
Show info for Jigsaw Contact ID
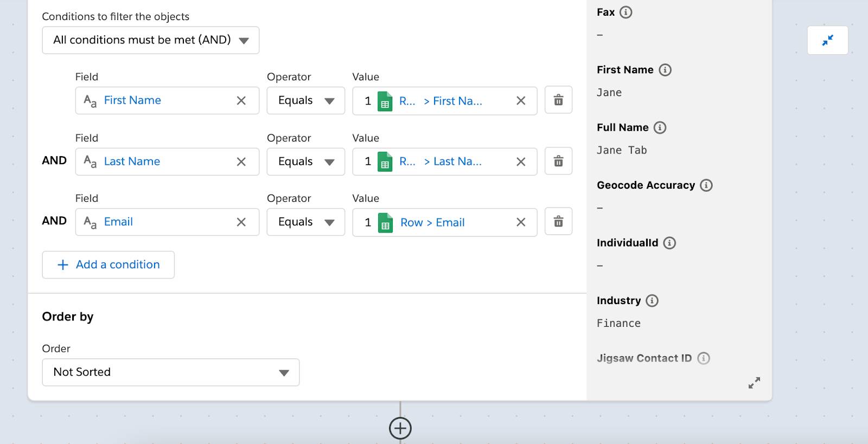[704, 358]
